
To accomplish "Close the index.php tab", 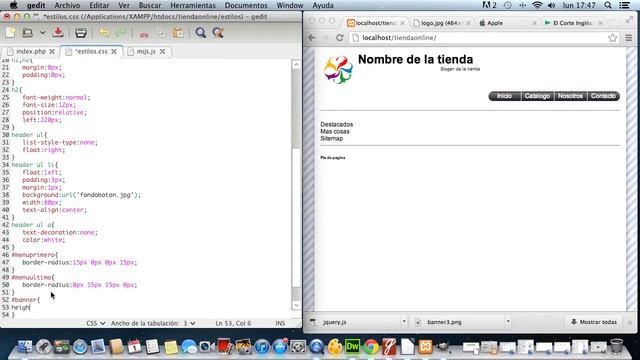I will [x=52, y=51].
